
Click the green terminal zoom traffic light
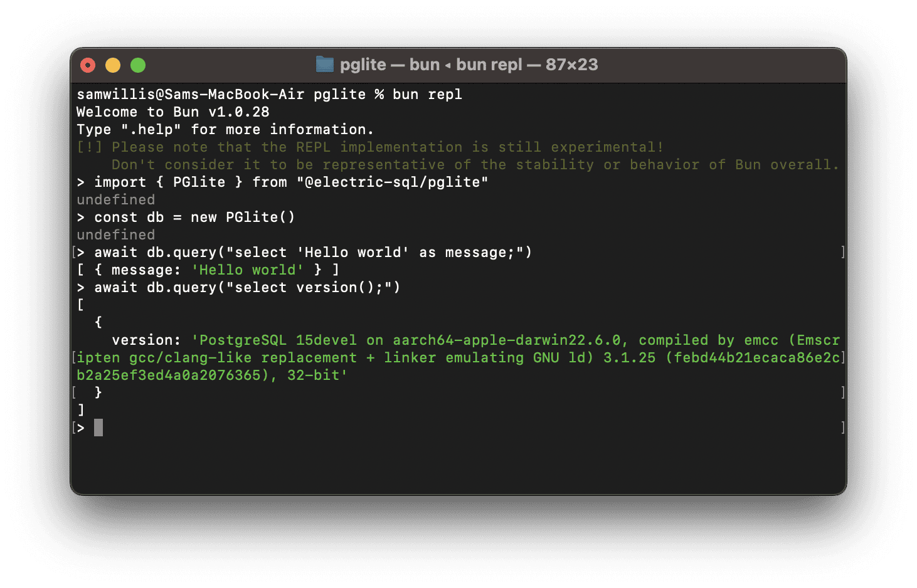[x=137, y=65]
